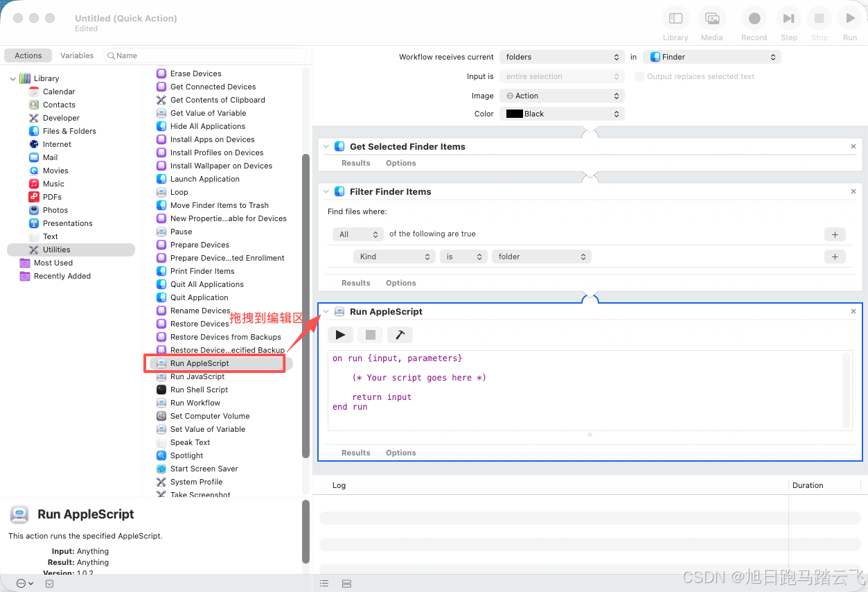Select the Run AppleScript action in list
The image size is (868, 592).
pyautogui.click(x=221, y=363)
